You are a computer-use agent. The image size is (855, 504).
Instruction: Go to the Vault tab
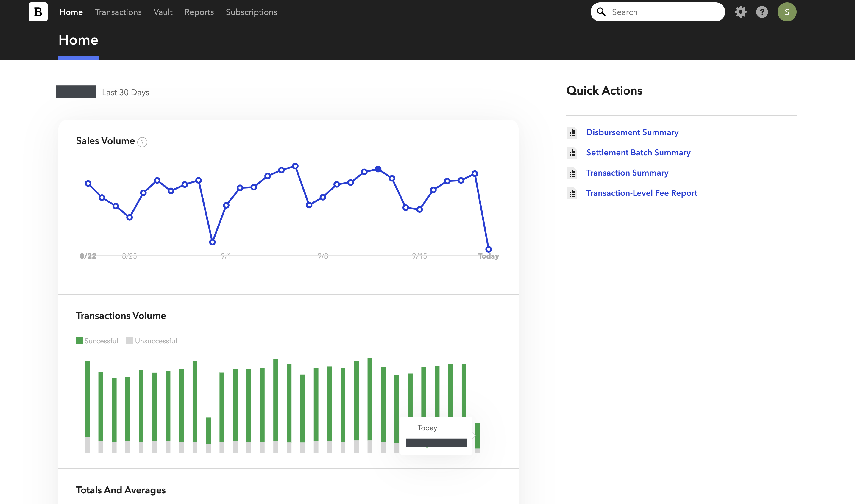[163, 12]
